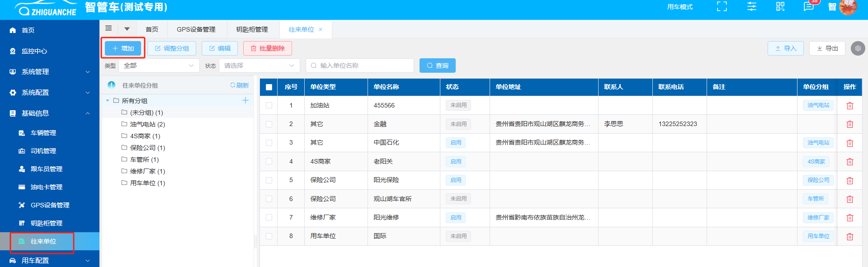The image size is (868, 267).
Task: Click the gear settings icon above table
Action: click(858, 48)
